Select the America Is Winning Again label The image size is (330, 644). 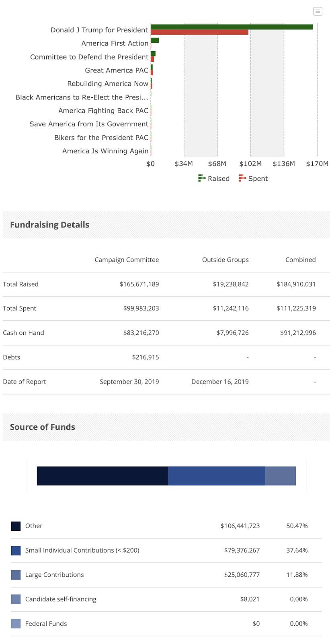pos(105,151)
